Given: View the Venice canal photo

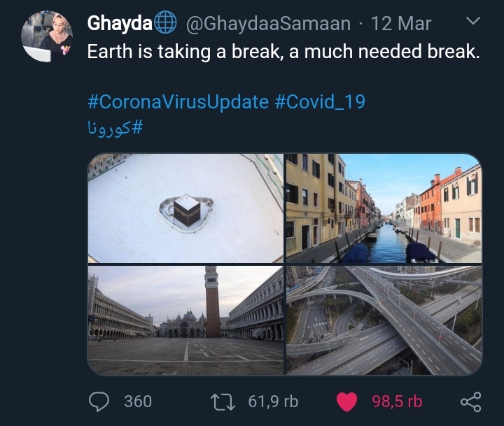Looking at the screenshot, I should pyautogui.click(x=384, y=208).
